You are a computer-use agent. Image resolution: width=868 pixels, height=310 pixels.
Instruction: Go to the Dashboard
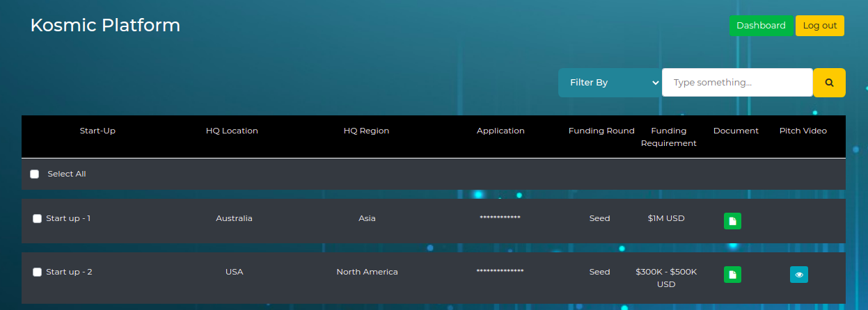(761, 26)
